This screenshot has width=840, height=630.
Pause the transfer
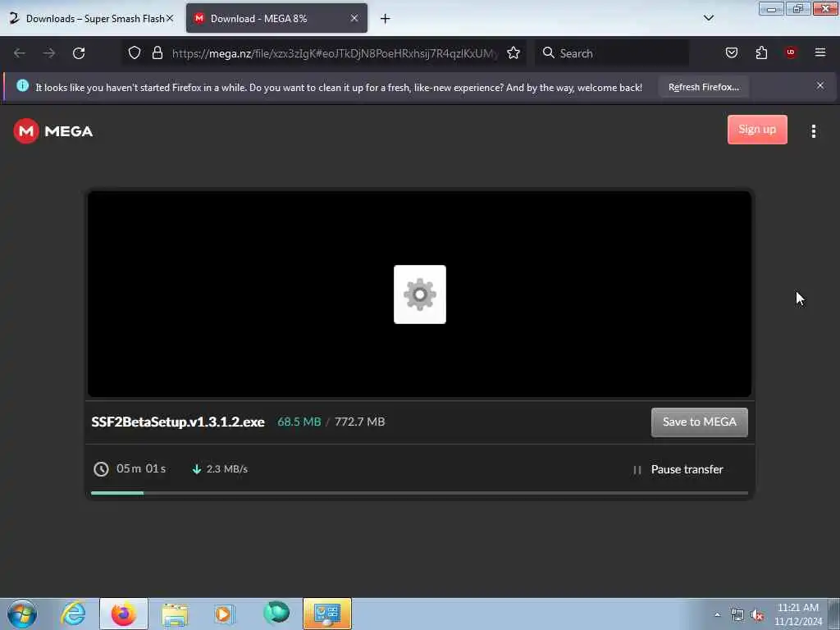(678, 470)
